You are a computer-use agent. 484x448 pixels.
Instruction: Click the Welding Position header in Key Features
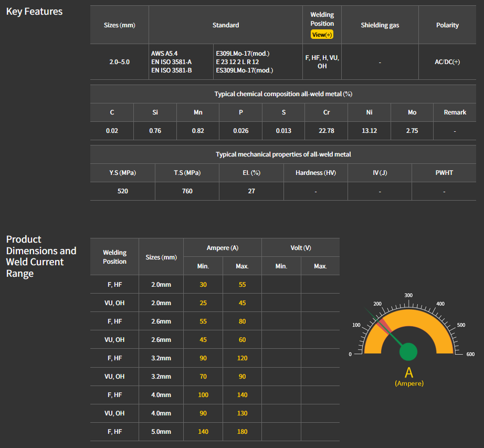pyautogui.click(x=322, y=19)
